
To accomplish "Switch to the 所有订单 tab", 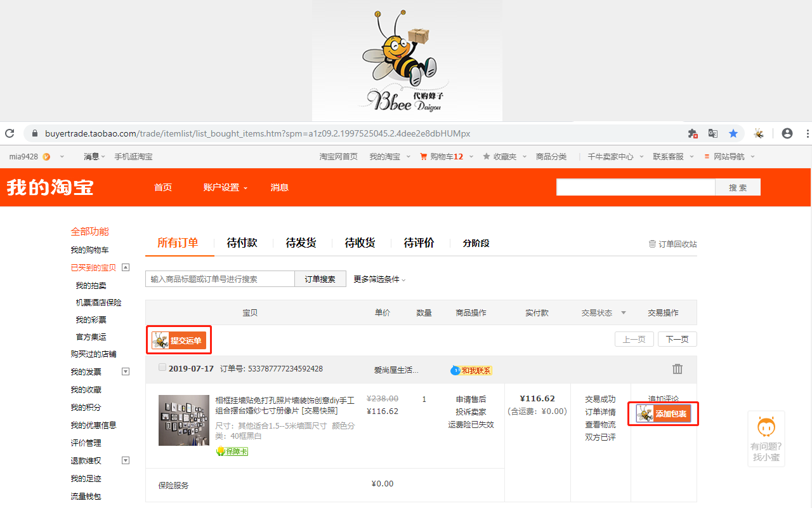I will 178,243.
